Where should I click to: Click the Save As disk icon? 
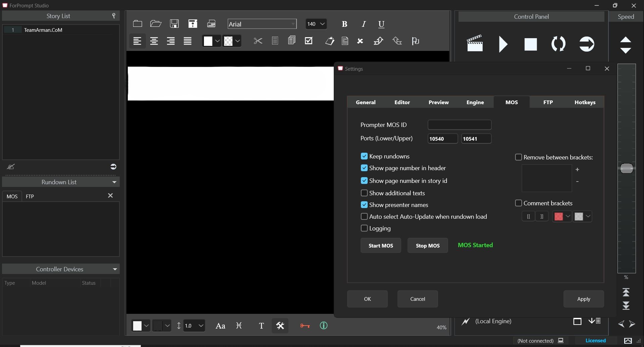193,24
